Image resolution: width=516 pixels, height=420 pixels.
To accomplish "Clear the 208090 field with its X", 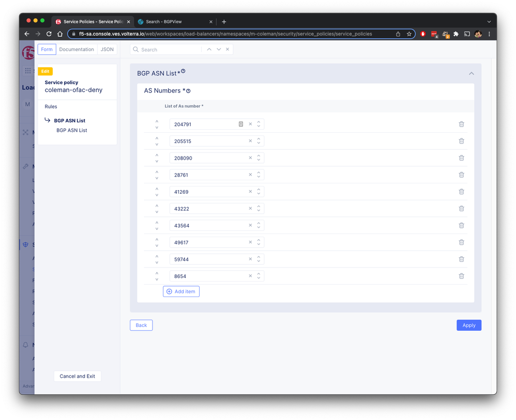I will [250, 158].
